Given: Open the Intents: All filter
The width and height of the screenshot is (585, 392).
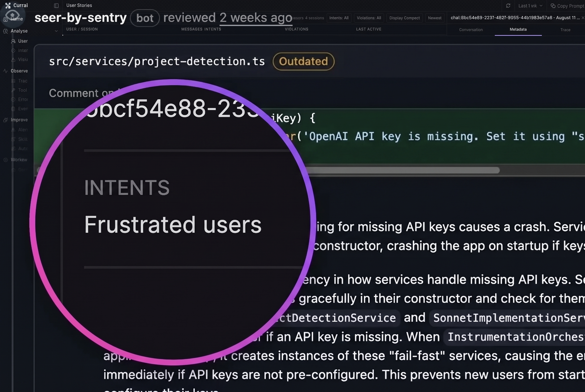Looking at the screenshot, I should pyautogui.click(x=339, y=18).
